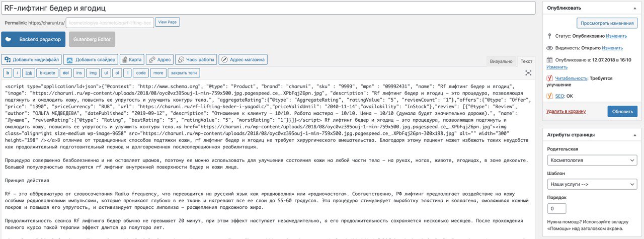Screen dimensions: 644x239
Task: Click the закрыть теги button
Action: click(184, 73)
